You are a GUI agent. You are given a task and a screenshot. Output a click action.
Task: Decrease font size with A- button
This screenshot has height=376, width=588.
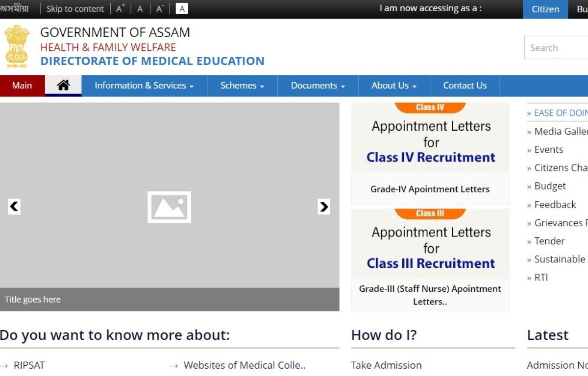click(160, 9)
